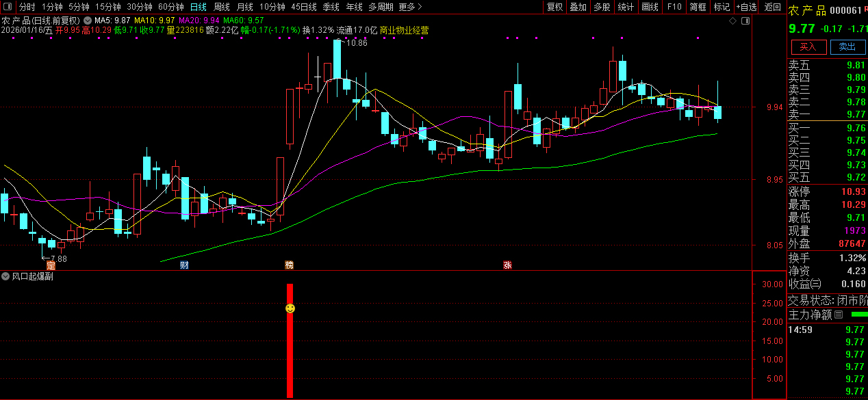Select the 买五 bid row at 9.72

(828, 177)
